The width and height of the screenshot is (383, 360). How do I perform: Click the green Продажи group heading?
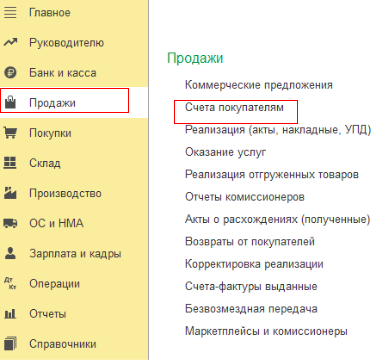tap(195, 58)
